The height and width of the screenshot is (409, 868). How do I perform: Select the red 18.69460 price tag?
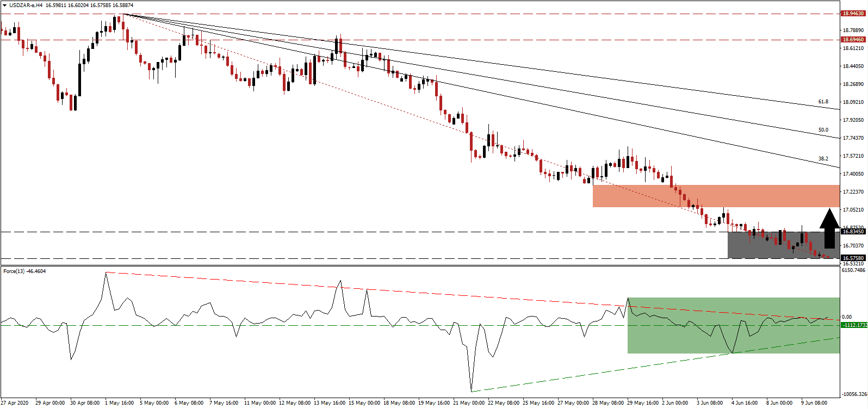pos(853,40)
